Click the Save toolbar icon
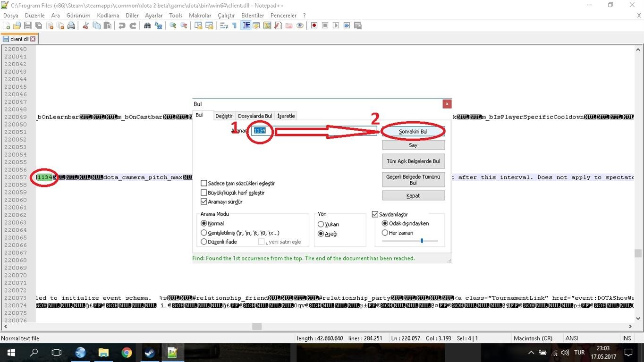The height and width of the screenshot is (362, 644). click(28, 25)
